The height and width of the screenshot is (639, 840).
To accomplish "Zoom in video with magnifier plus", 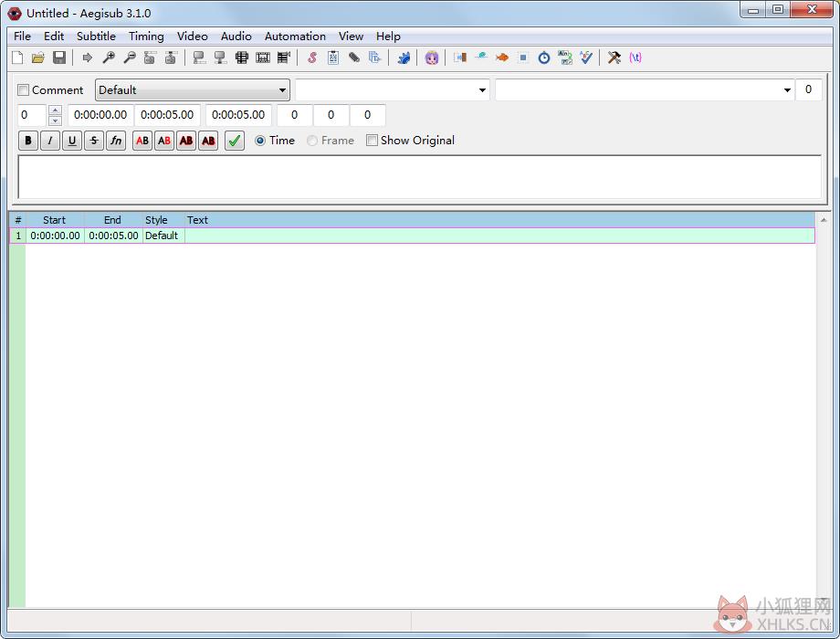I will click(x=109, y=58).
